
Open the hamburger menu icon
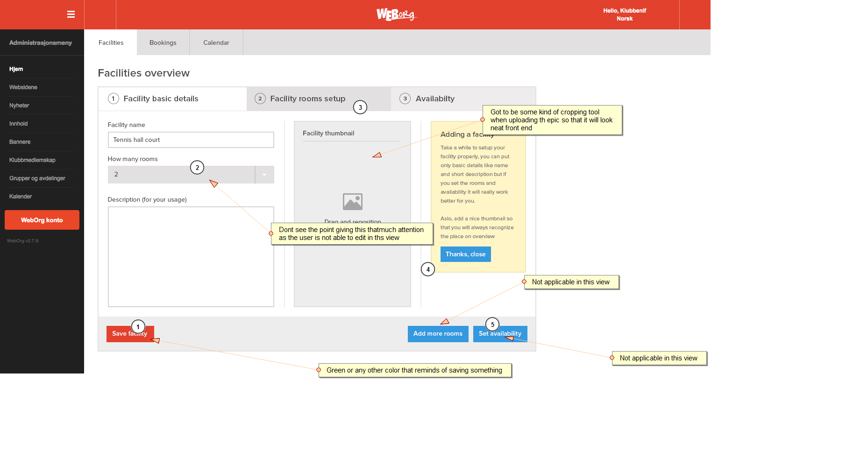[x=71, y=14]
